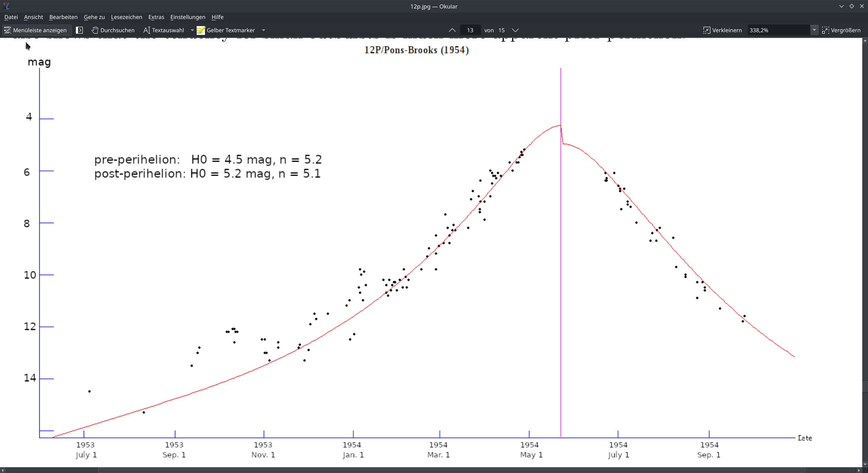Activate the Textauswahl tool

[x=164, y=30]
